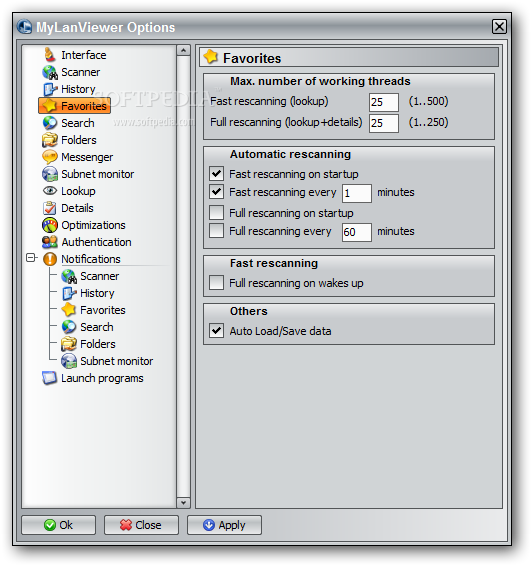Click the Apply button
Screen dimensions: 532x566
[x=224, y=525]
